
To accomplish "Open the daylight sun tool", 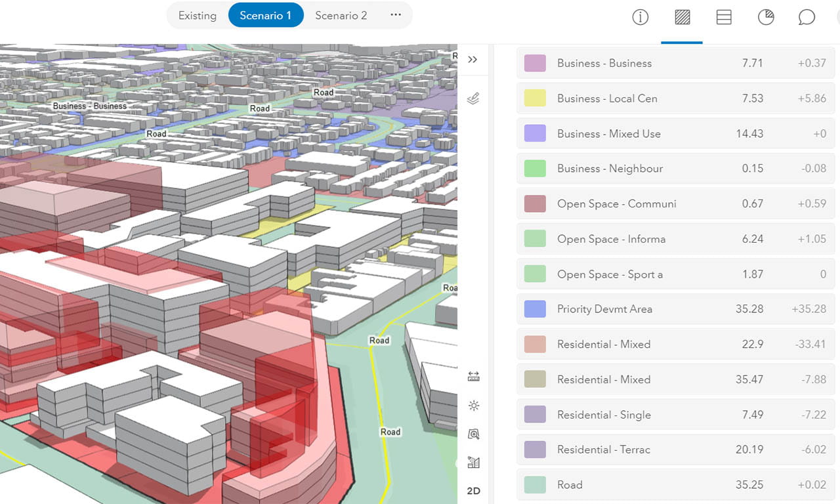I will tap(474, 406).
